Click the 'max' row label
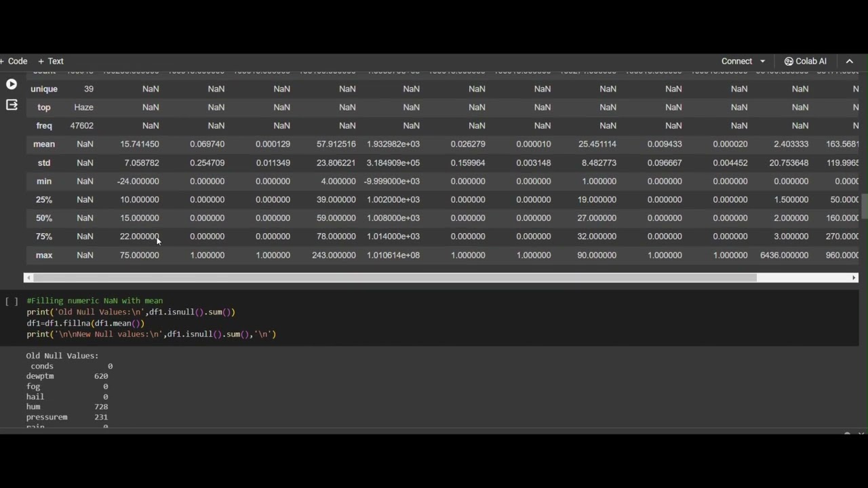The height and width of the screenshot is (488, 868). [x=44, y=255]
